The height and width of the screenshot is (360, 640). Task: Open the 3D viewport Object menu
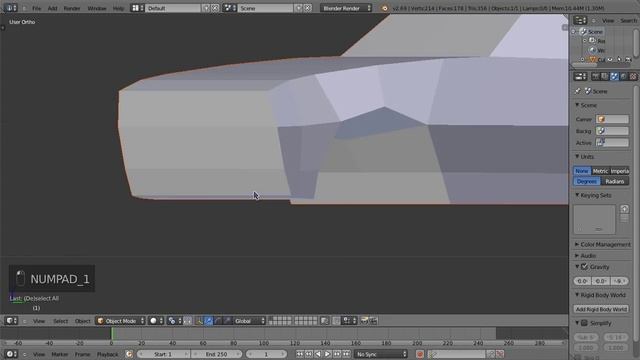tap(82, 321)
